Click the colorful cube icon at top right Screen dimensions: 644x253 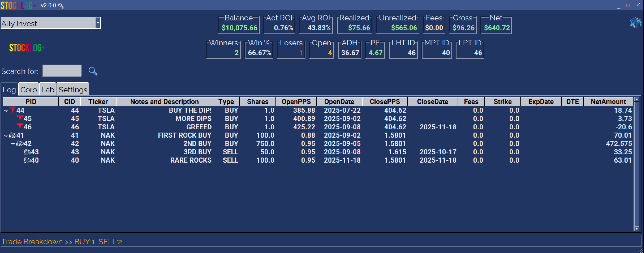click(x=635, y=23)
